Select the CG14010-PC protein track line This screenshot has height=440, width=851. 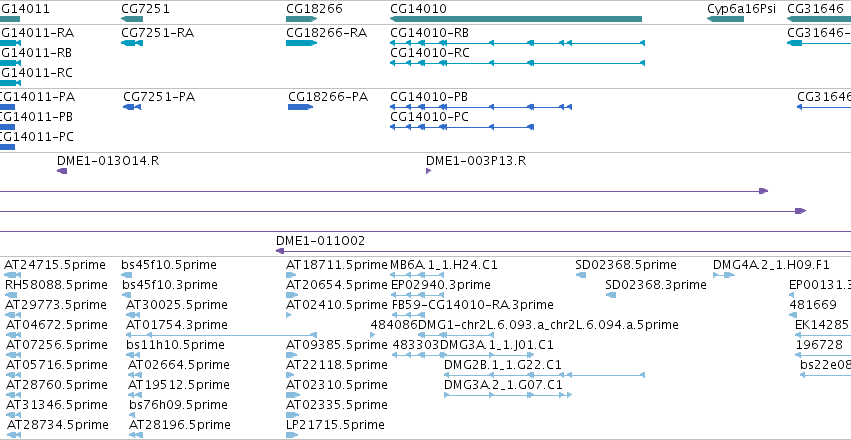coord(462,127)
